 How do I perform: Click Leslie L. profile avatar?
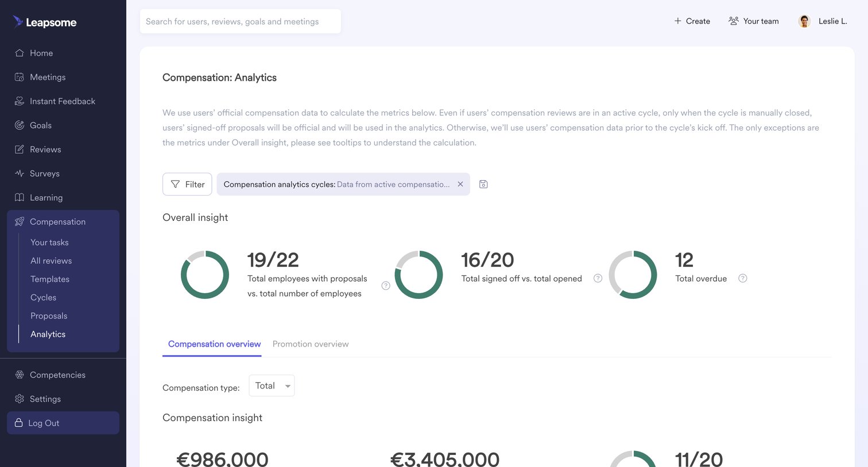(x=805, y=21)
